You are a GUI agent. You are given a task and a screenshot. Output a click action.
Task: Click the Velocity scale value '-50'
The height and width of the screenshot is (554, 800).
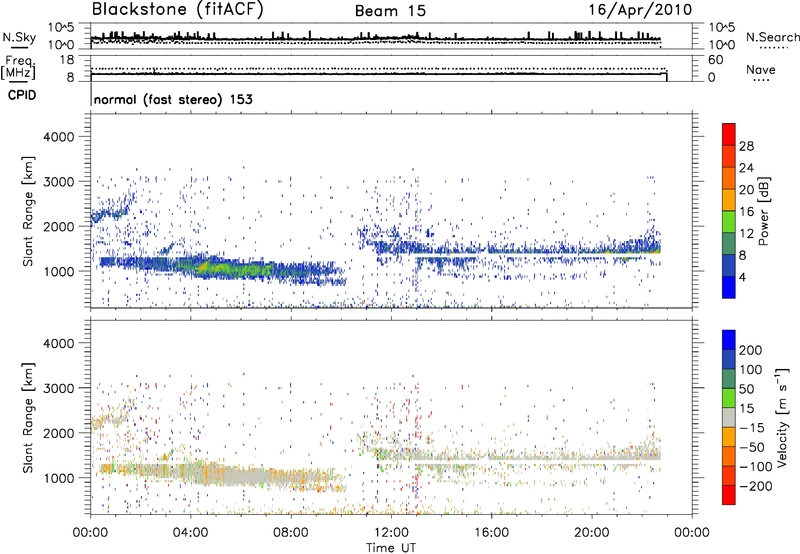coord(753,447)
